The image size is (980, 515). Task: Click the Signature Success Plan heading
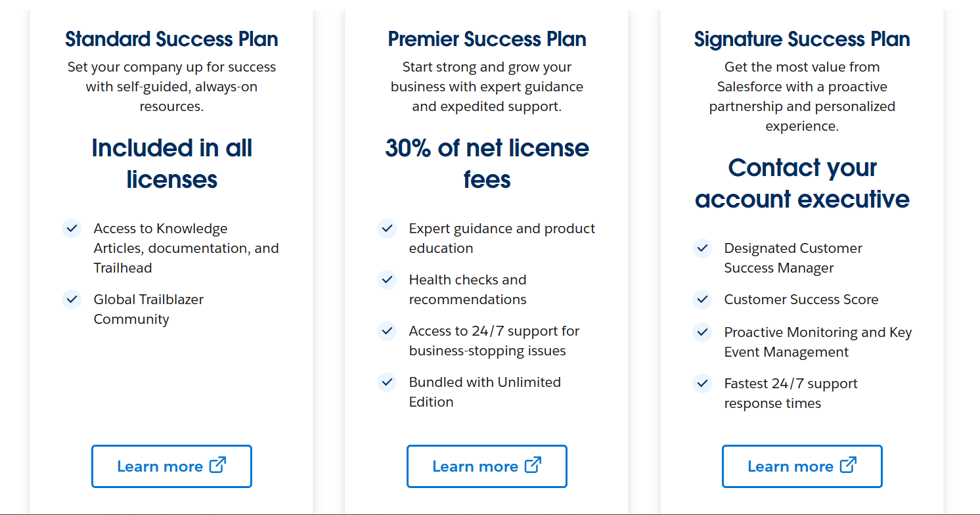(x=802, y=39)
